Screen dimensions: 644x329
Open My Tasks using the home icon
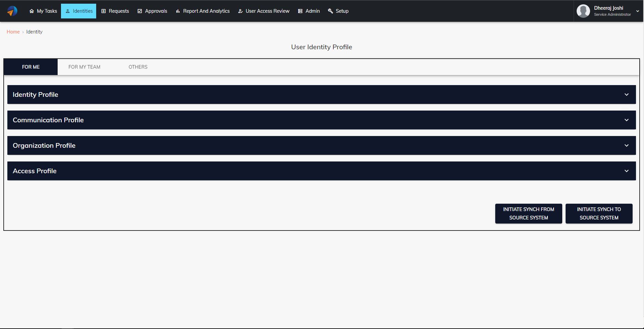[x=32, y=11]
